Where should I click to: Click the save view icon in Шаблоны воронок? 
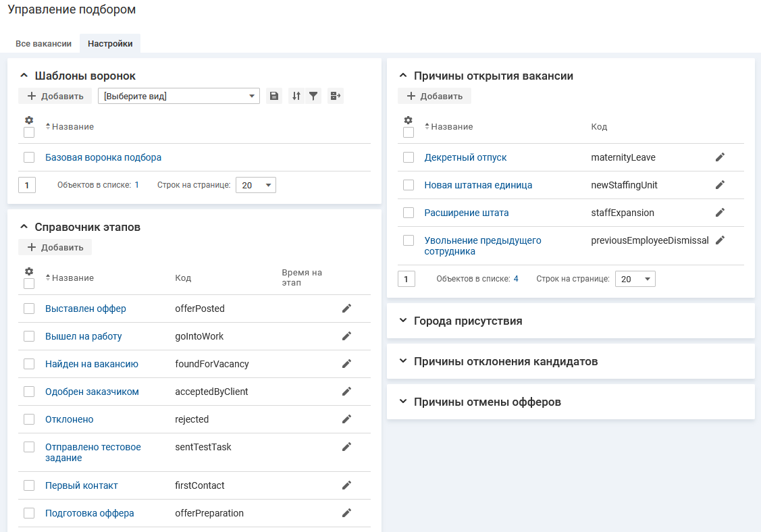(x=273, y=97)
